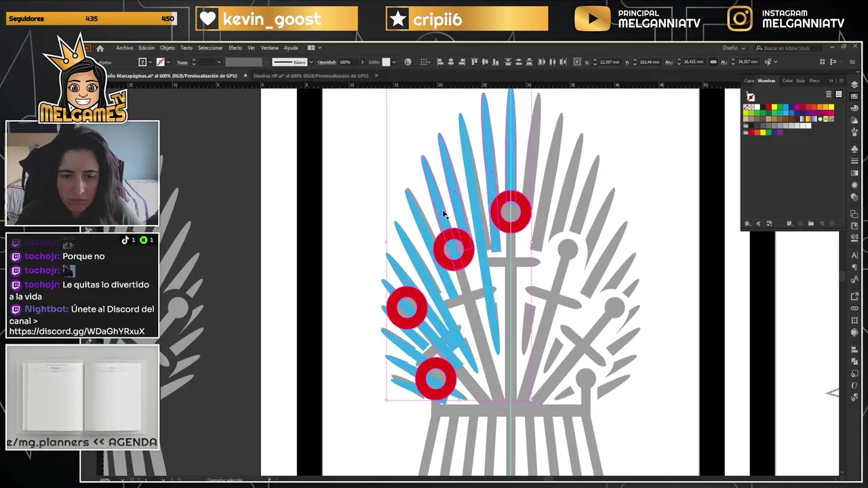
Task: Open the Stroke panel icon
Action: [x=854, y=161]
